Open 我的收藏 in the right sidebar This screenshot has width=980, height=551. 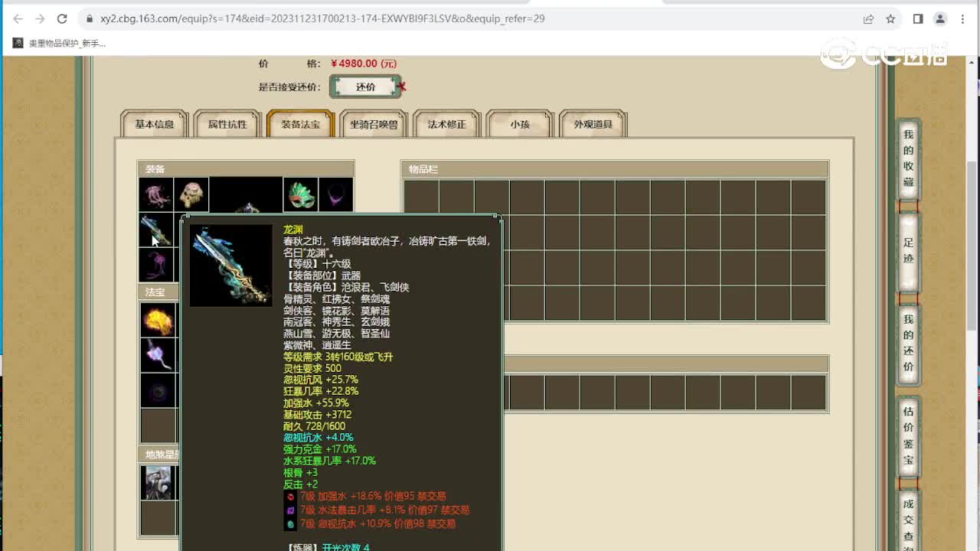coord(908,158)
